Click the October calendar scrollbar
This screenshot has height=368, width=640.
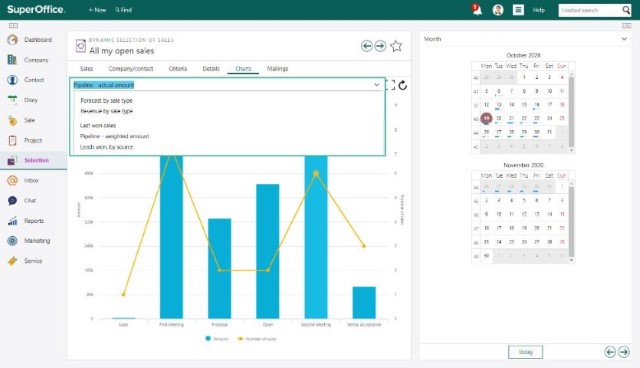(571, 112)
